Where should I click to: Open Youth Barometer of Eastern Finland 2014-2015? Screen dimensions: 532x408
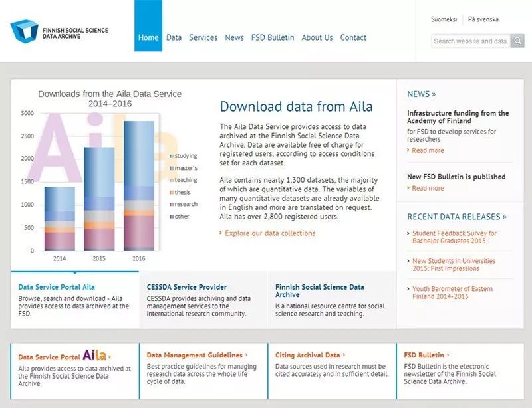coord(453,292)
